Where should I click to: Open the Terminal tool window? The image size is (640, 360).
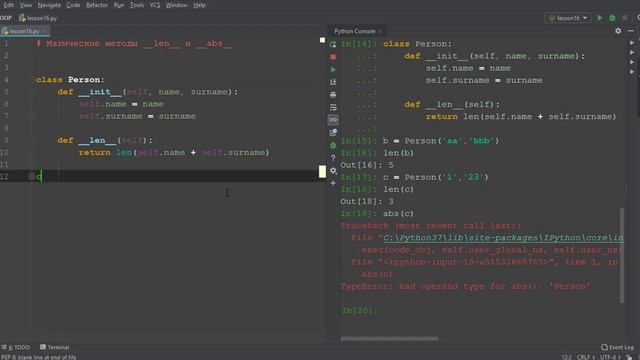(x=55, y=347)
